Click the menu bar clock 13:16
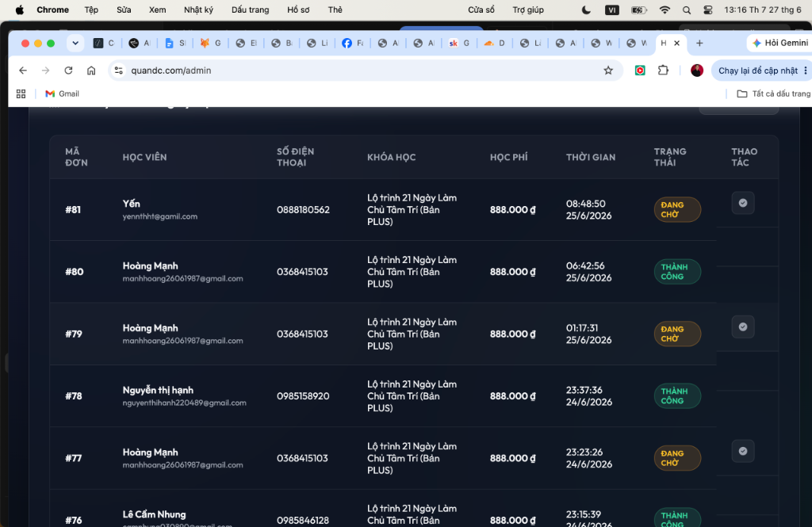812x527 pixels. point(762,10)
